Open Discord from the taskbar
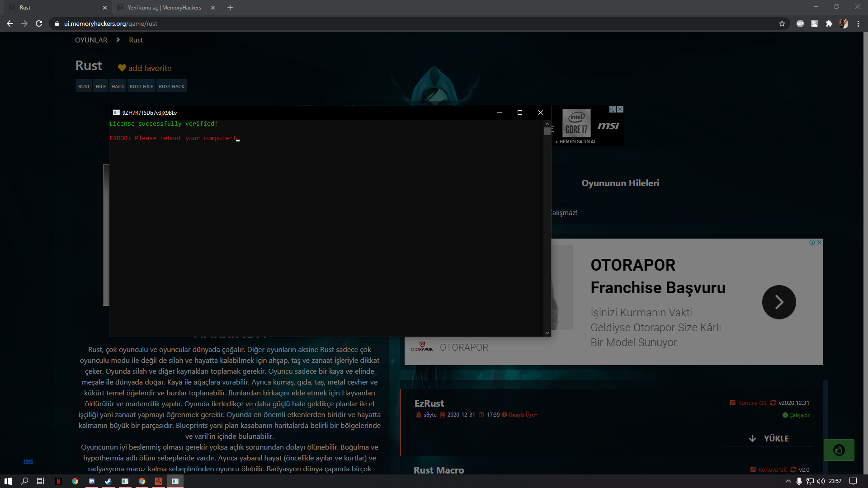868x488 pixels. point(92,481)
